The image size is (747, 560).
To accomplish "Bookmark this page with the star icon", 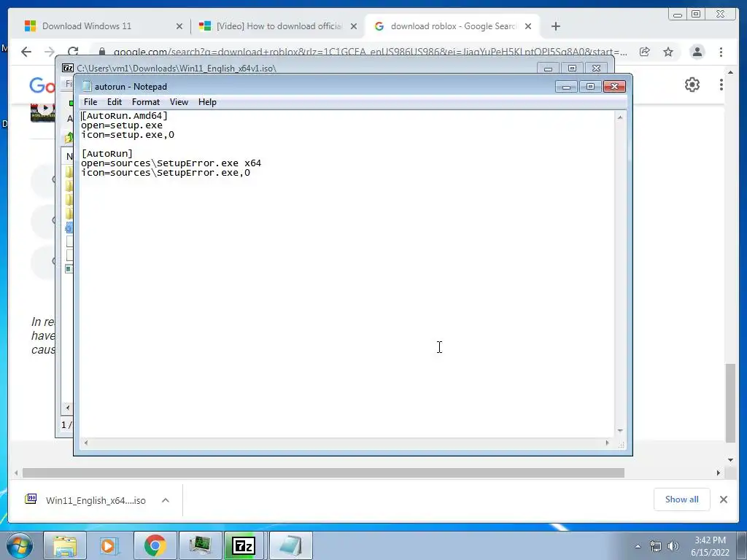I will 668,52.
